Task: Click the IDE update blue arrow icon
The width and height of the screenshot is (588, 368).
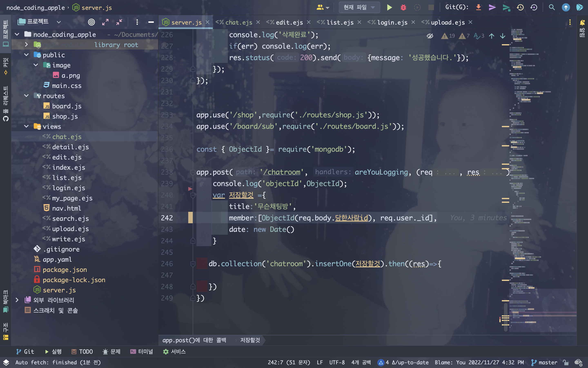Action: coord(566,7)
